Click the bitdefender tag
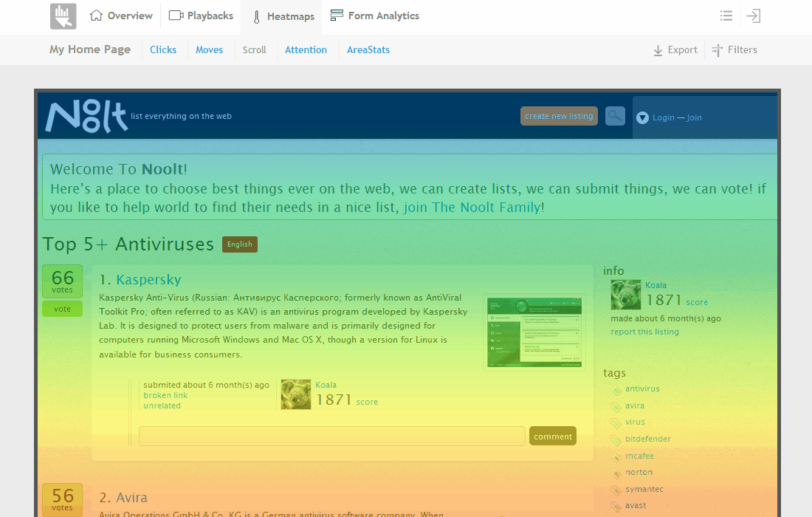 click(x=648, y=439)
